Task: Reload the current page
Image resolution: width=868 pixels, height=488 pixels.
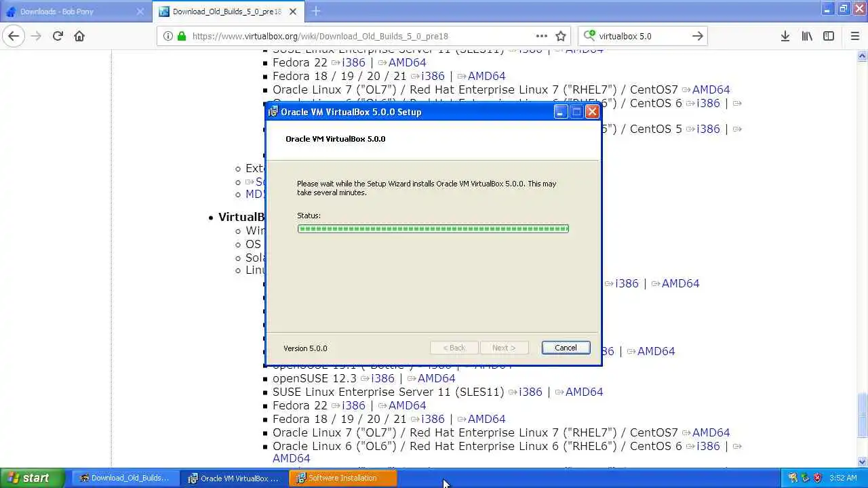Action: click(58, 36)
